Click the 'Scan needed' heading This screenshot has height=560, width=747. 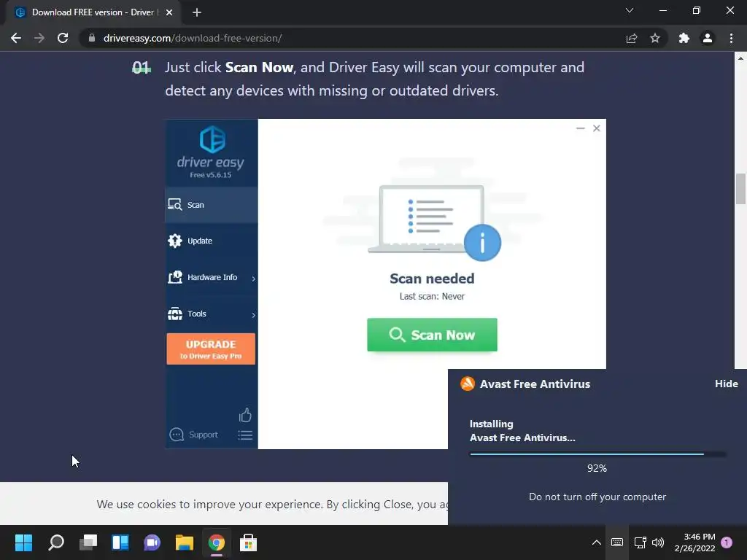pyautogui.click(x=432, y=279)
